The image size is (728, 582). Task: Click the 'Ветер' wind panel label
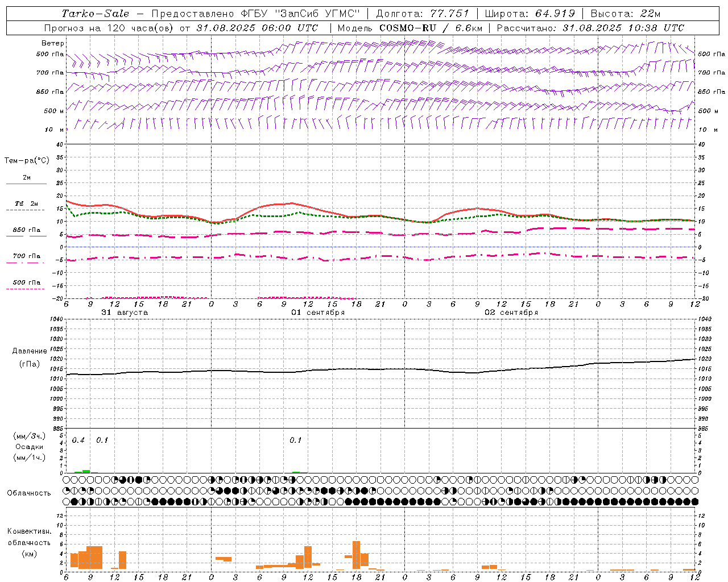point(53,43)
